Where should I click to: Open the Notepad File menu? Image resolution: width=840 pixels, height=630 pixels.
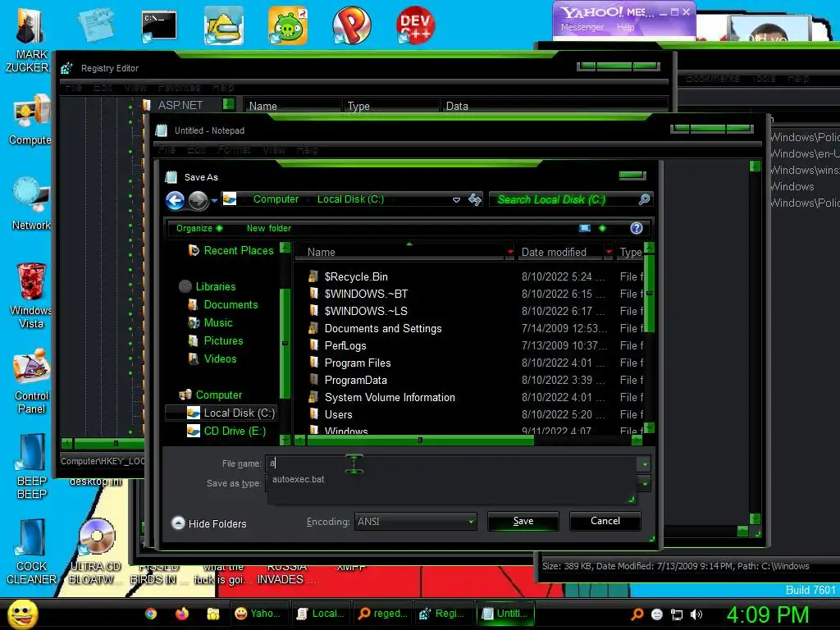pyautogui.click(x=167, y=150)
